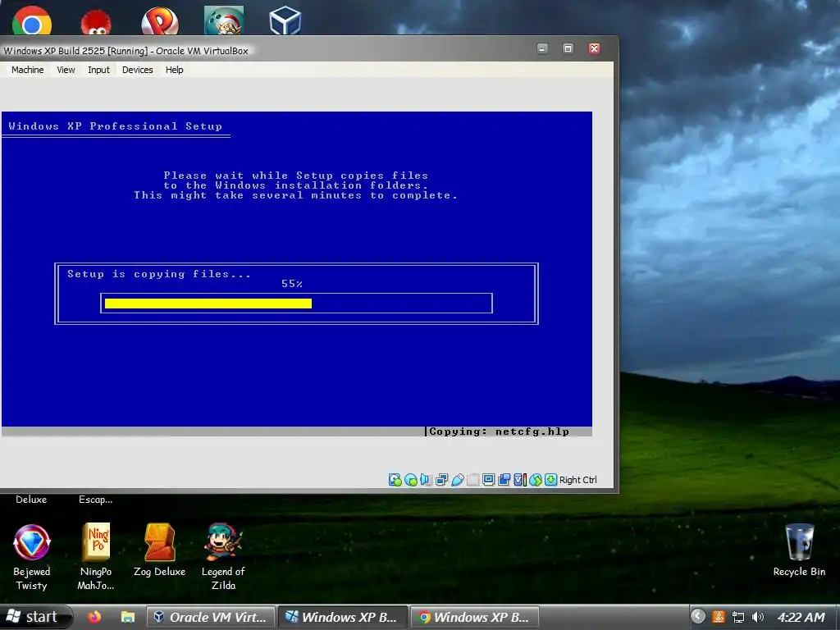
Task: Click the CPU virtualization 'V' status icon
Action: coord(519,479)
